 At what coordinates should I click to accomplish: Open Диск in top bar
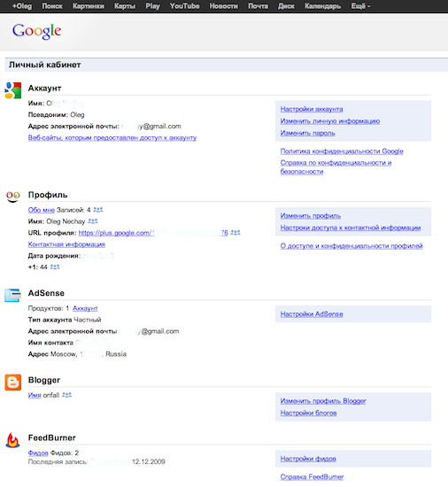click(x=286, y=6)
